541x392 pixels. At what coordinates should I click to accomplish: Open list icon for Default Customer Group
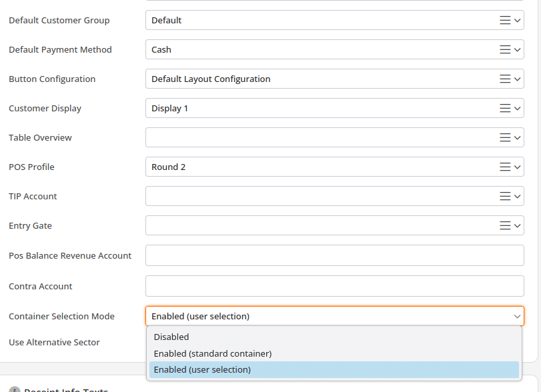[x=505, y=21]
